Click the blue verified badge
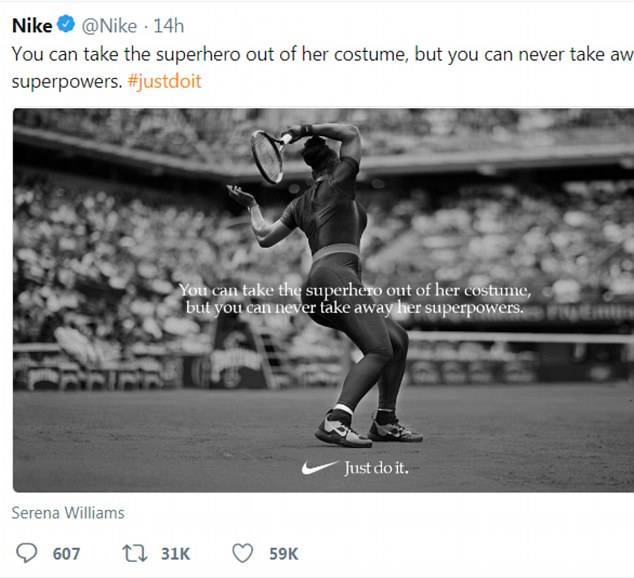Image resolution: width=634 pixels, height=578 pixels. (67, 25)
